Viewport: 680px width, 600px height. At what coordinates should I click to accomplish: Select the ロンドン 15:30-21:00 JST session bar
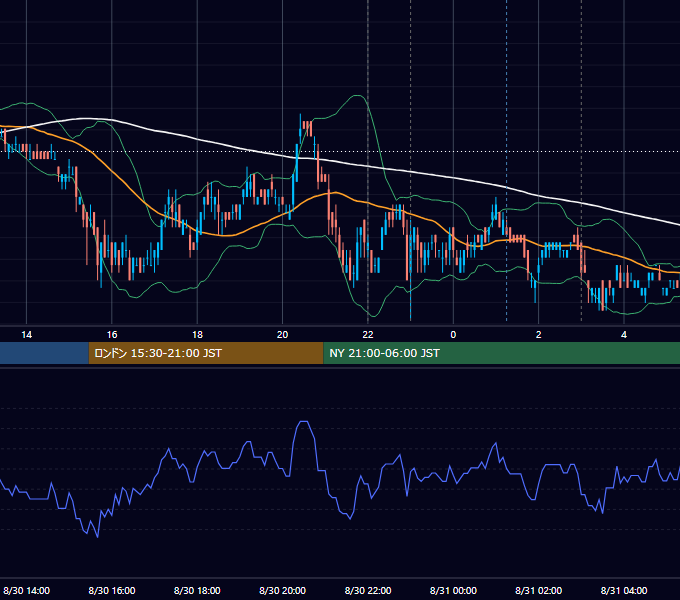point(206,353)
